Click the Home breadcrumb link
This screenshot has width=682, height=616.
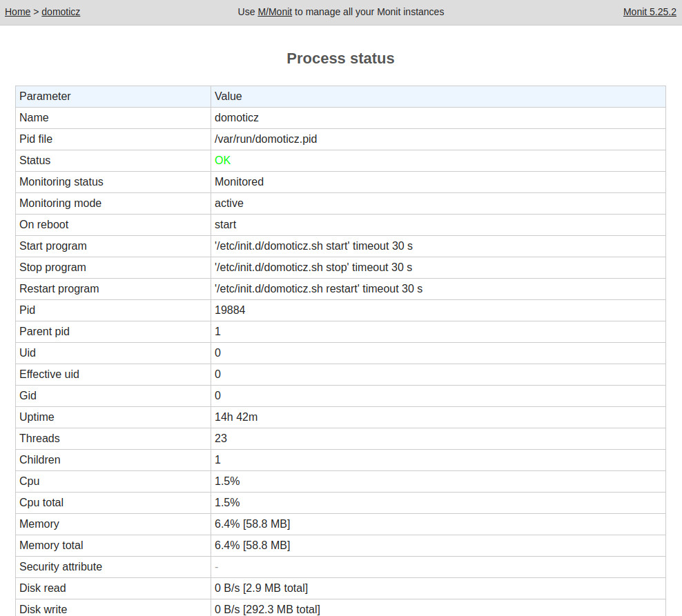pos(17,12)
